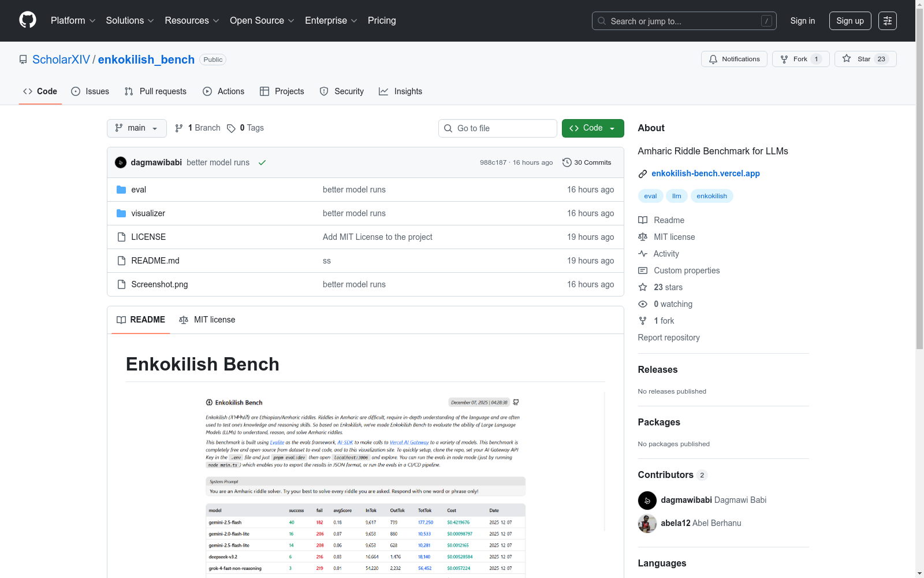Click the scale icon next to MIT license
This screenshot has width=924, height=578.
pyautogui.click(x=643, y=237)
